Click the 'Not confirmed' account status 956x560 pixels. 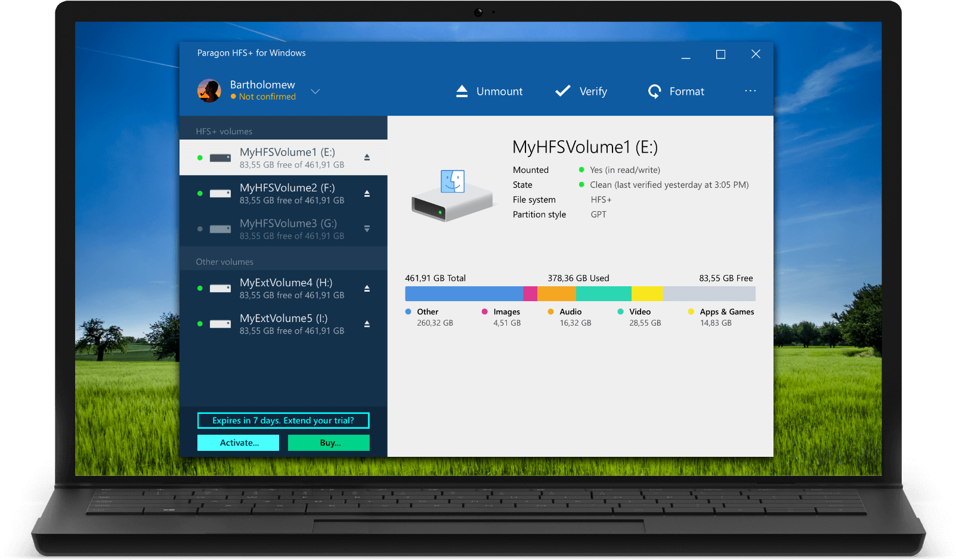click(264, 97)
